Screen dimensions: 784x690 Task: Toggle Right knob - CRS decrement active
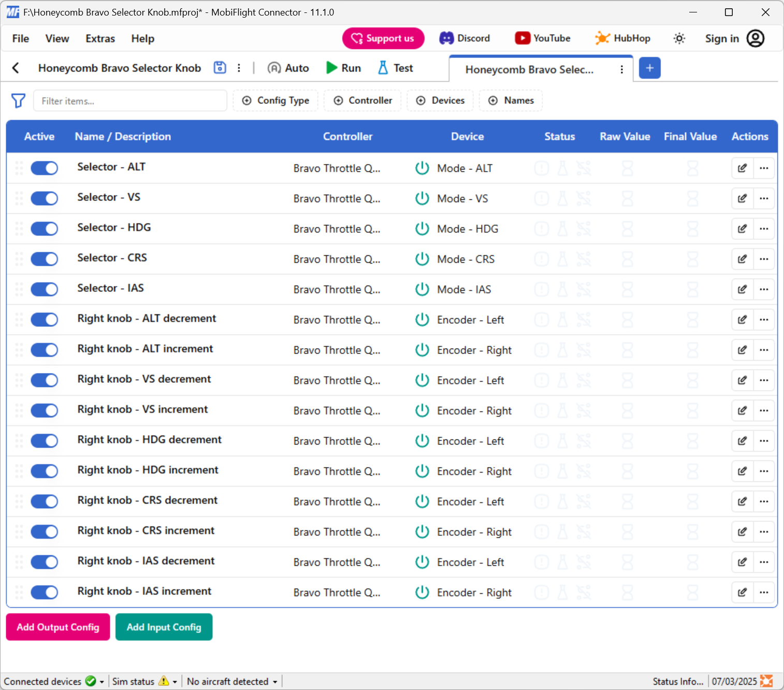44,501
